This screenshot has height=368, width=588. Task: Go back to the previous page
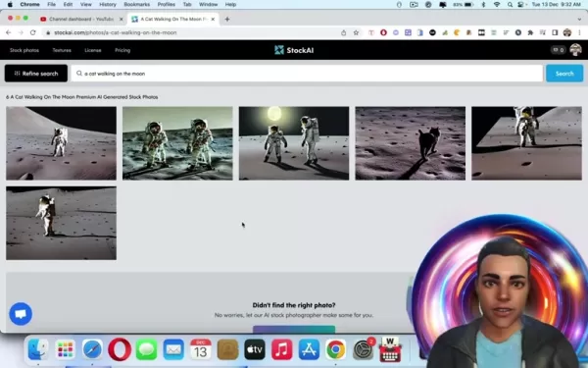tap(8, 32)
